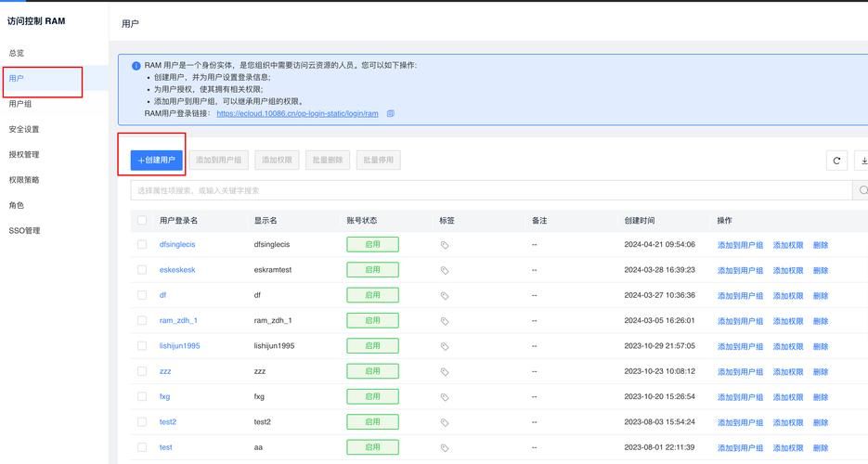Click the search magnifier icon
The height and width of the screenshot is (464, 868).
[x=862, y=190]
